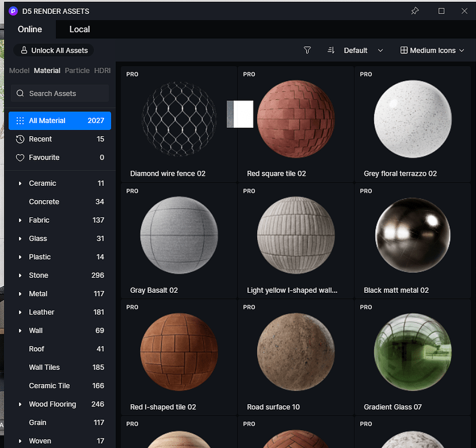
Task: Select the Grain category
Action: coord(60,422)
